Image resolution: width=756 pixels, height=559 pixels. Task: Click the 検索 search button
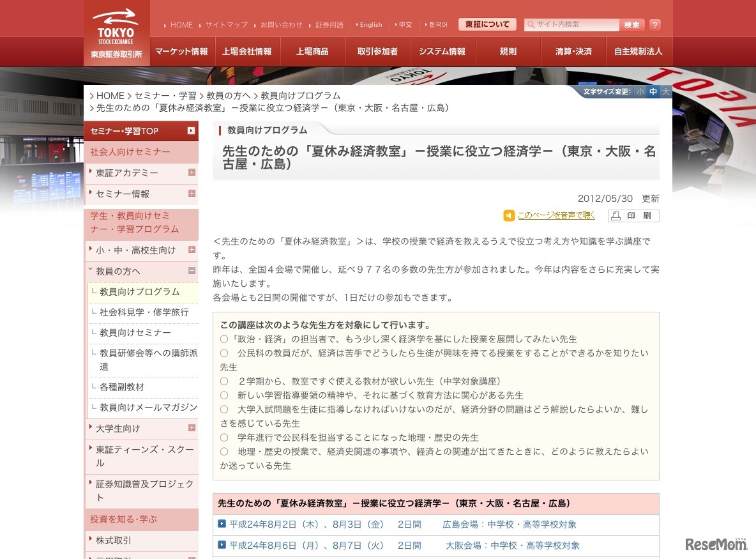tap(631, 24)
